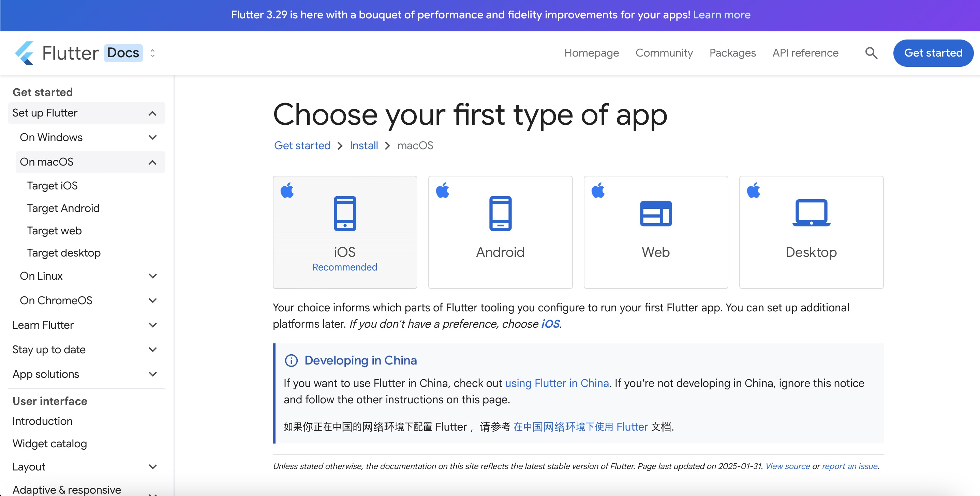
Task: Expand the Learn Flutter chevron
Action: (x=152, y=325)
